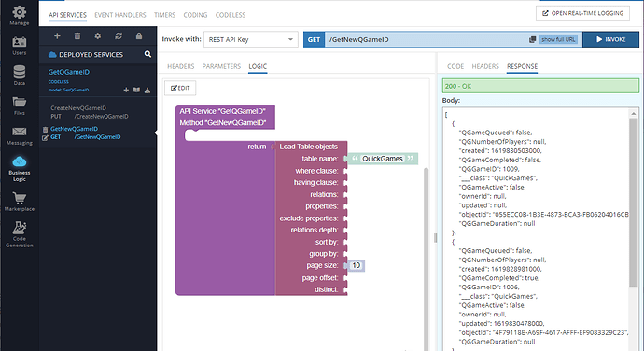Open the Manage section gear icon

[x=20, y=12]
